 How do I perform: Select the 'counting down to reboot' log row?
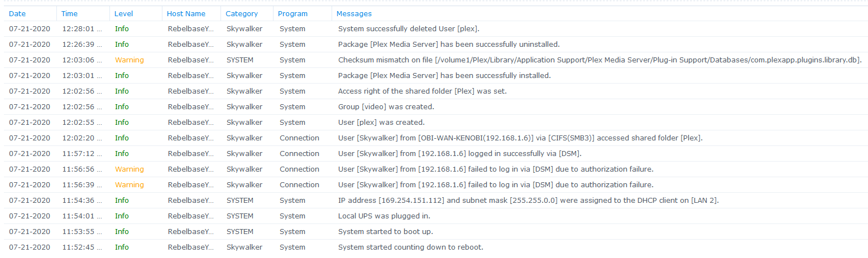click(x=436, y=247)
